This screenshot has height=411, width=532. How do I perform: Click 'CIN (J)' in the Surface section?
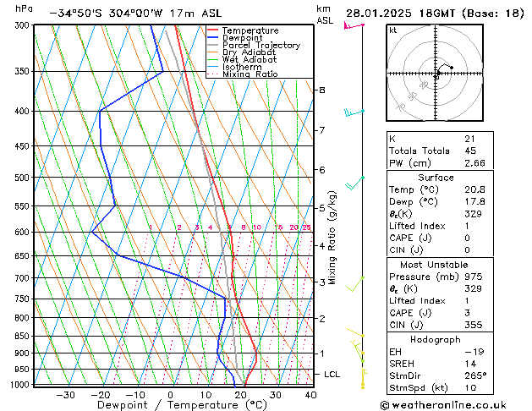pyautogui.click(x=406, y=250)
